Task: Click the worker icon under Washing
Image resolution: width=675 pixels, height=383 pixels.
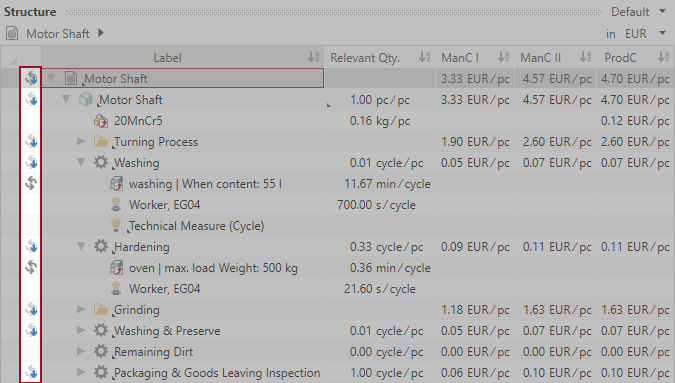Action: coord(116,204)
